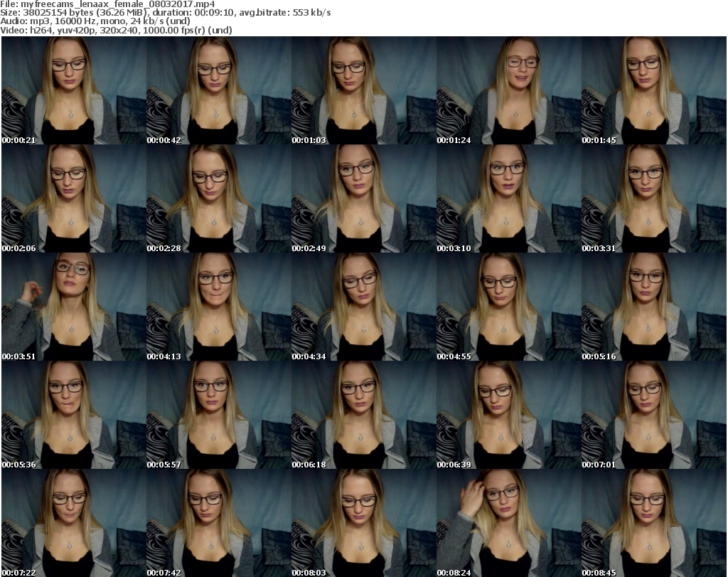Screen dimensions: 728x577
Task: Click the thumbnail frame stamped 00:02:06
Action: (x=74, y=198)
